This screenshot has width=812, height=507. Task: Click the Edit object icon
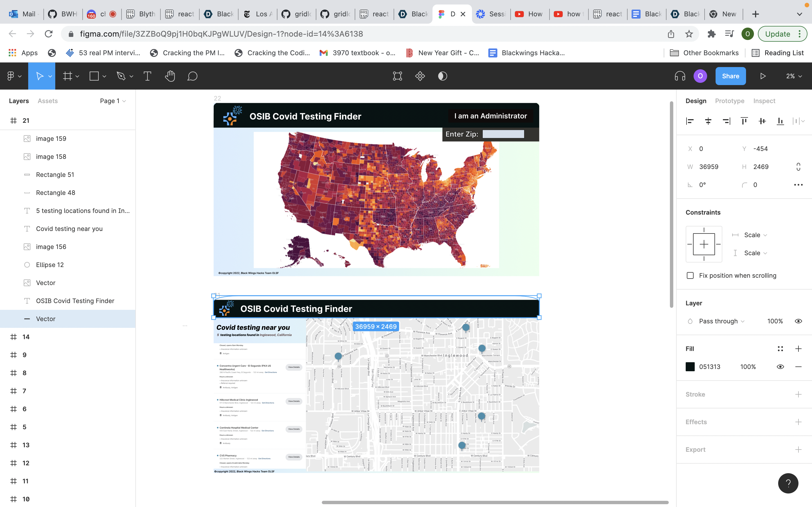click(397, 76)
